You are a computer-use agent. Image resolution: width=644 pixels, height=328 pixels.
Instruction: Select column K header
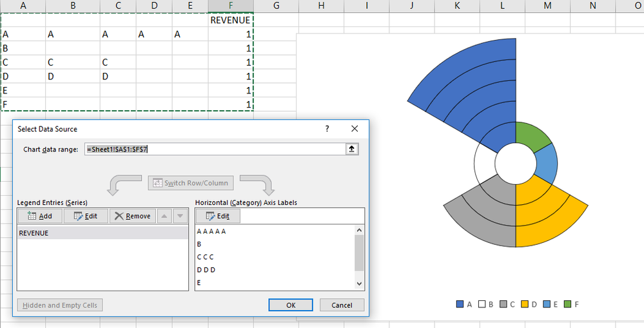pyautogui.click(x=456, y=6)
